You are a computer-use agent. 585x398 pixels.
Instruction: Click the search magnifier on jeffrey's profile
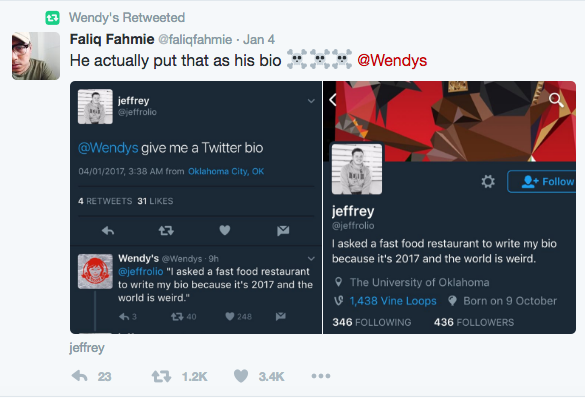[x=556, y=100]
